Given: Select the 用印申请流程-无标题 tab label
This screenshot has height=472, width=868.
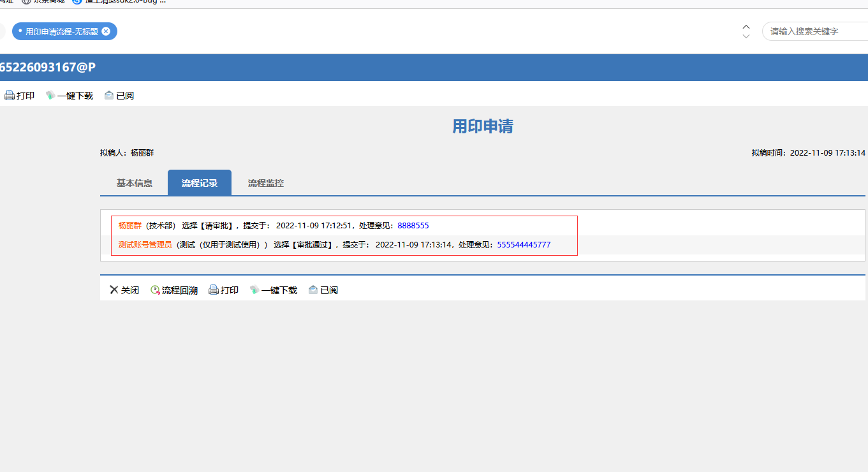Looking at the screenshot, I should coord(62,31).
